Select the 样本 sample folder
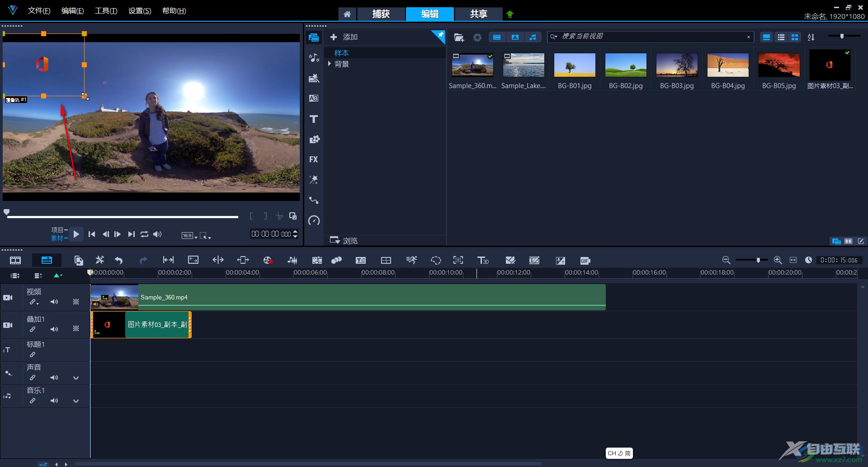The width and height of the screenshot is (868, 467). pos(341,53)
